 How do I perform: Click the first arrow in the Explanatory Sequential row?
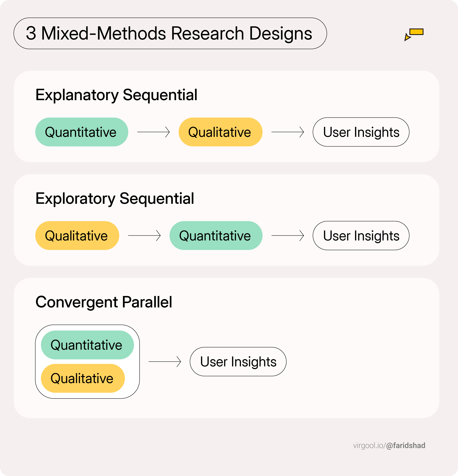(153, 132)
